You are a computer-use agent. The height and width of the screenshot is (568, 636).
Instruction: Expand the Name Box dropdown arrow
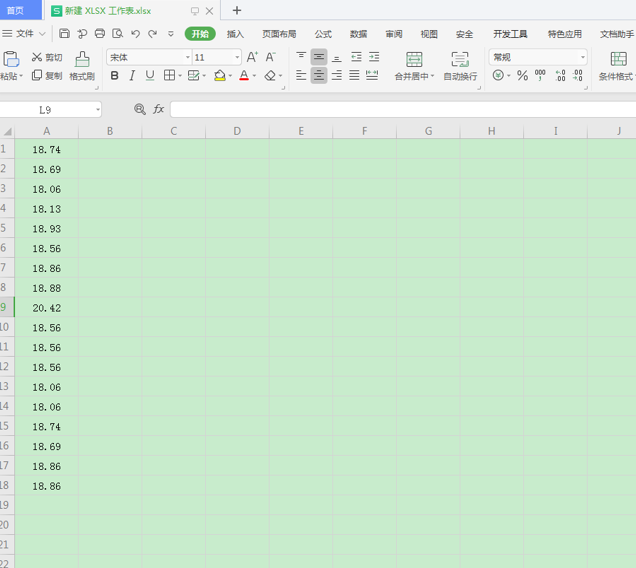(x=98, y=110)
